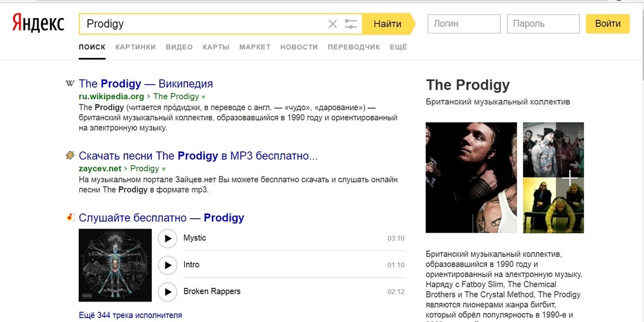Clear the search query with the X icon

[332, 24]
